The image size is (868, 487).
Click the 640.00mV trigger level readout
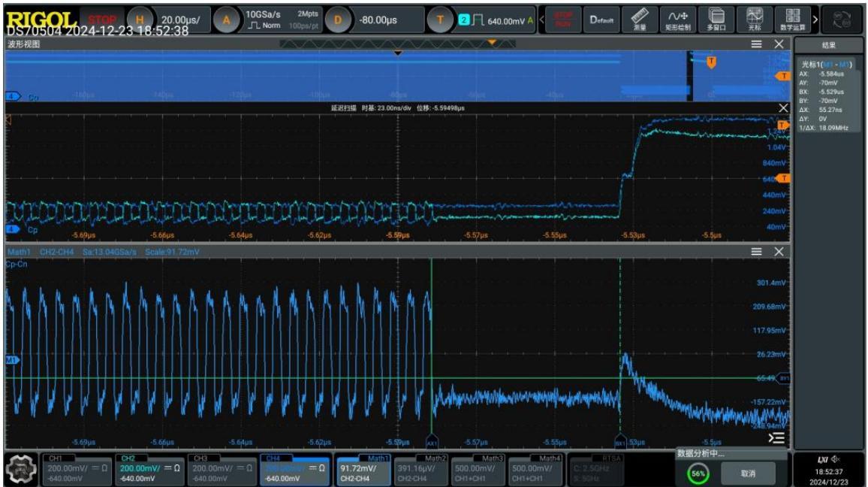506,21
